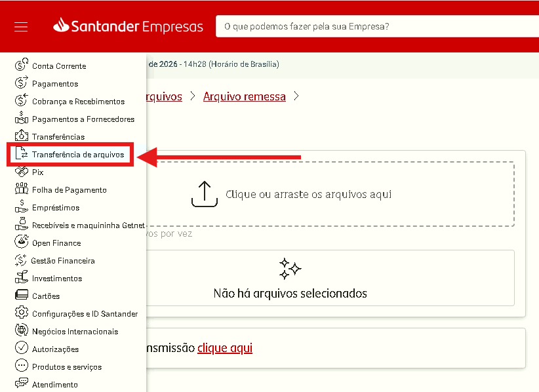
Task: Open Atendimento menu entry
Action: pos(54,385)
